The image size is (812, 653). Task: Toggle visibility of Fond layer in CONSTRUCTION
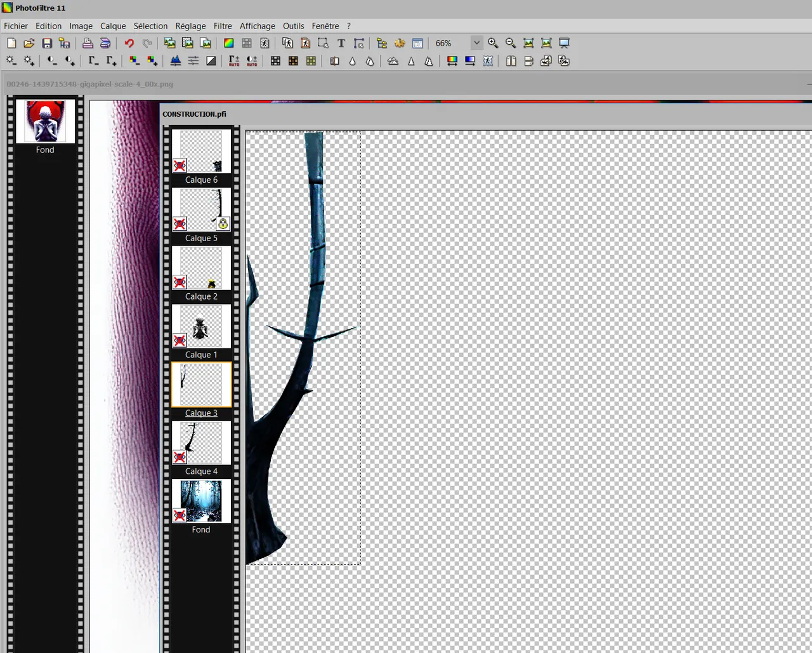point(180,515)
